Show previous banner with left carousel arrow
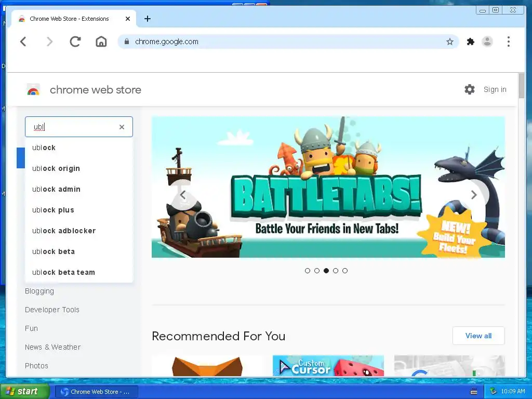 point(183,195)
